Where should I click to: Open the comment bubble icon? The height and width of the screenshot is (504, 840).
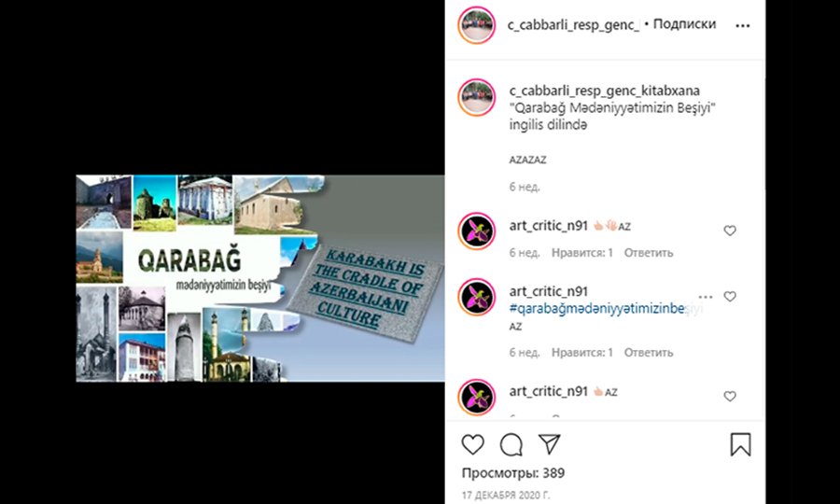511,444
